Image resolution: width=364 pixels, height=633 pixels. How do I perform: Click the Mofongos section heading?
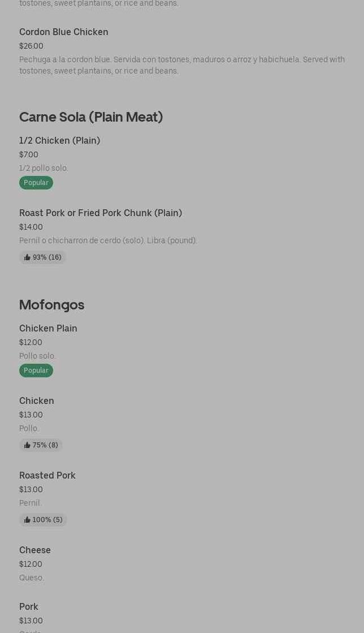pyautogui.click(x=51, y=305)
